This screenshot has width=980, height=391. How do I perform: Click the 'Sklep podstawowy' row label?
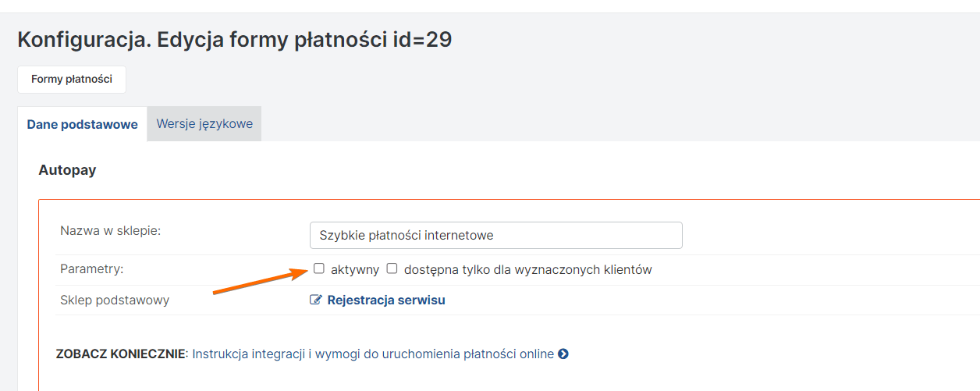115,300
